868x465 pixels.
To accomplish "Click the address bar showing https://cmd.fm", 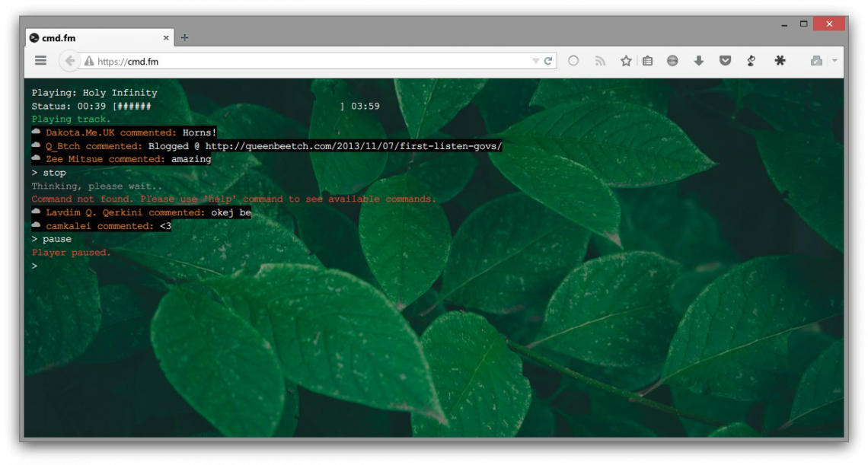I will click(x=305, y=61).
